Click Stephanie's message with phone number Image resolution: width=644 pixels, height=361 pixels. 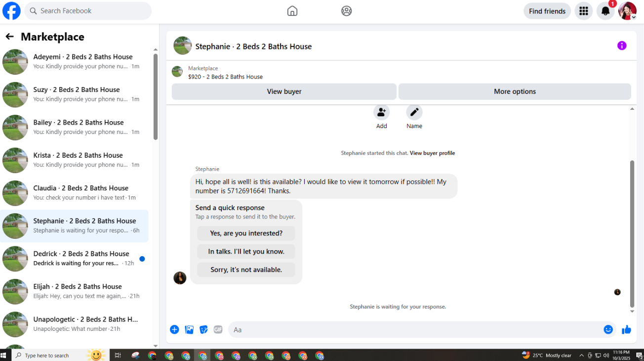pos(324,186)
